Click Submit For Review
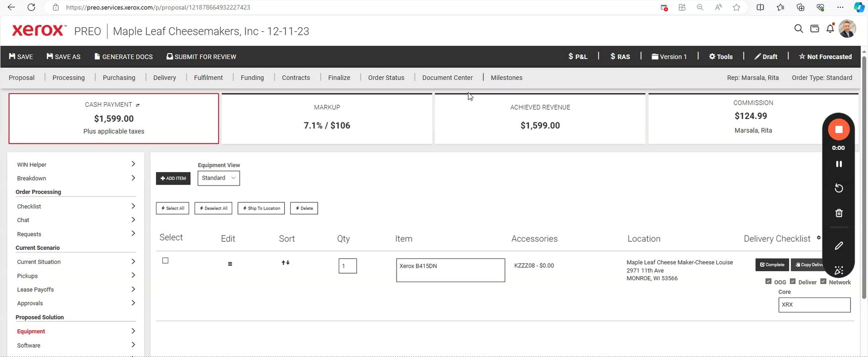This screenshot has height=357, width=868. coord(201,57)
